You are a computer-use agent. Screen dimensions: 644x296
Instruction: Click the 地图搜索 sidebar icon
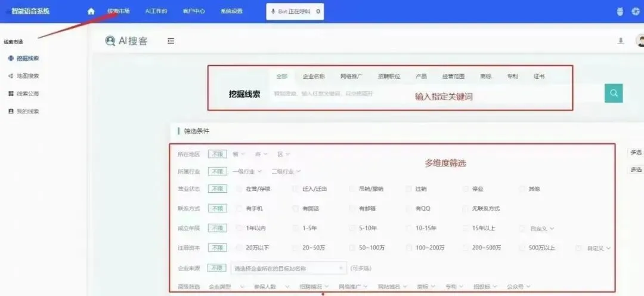(x=11, y=76)
